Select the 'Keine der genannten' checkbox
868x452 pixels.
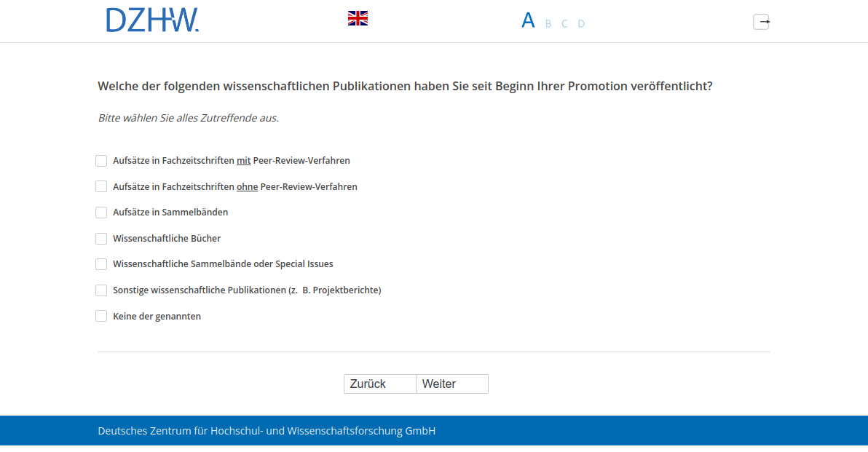coord(101,317)
